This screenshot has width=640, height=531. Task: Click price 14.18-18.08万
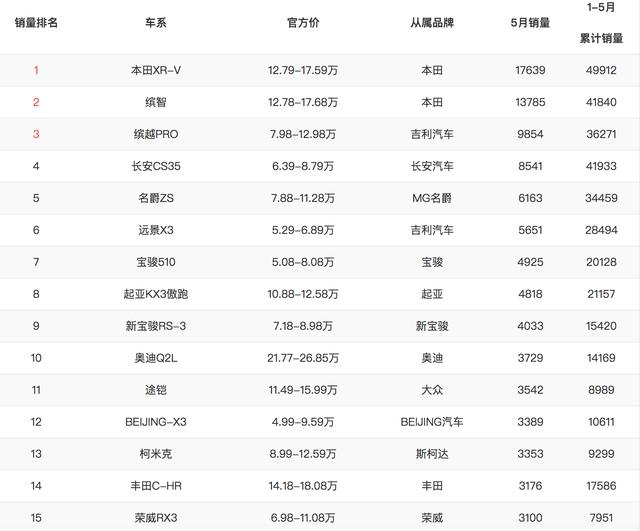(303, 486)
